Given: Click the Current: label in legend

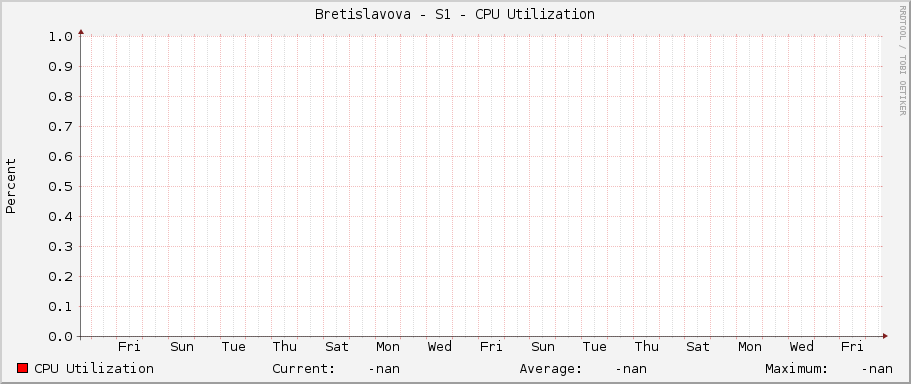Looking at the screenshot, I should click(x=304, y=369).
